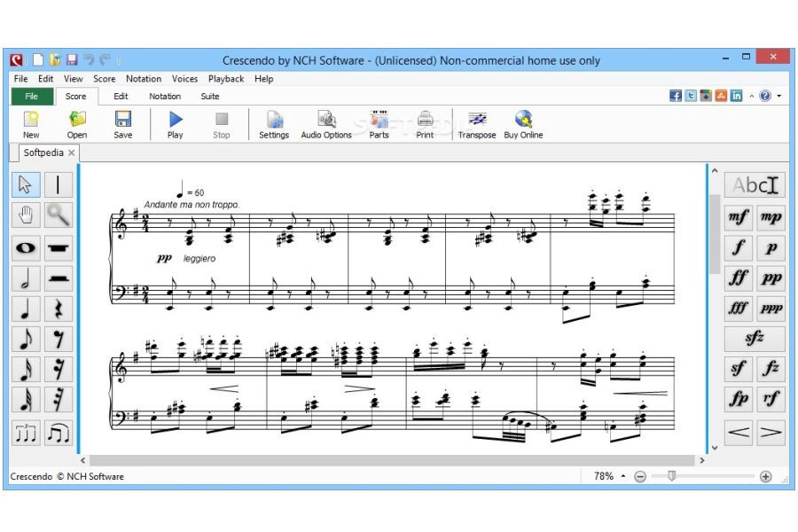Select the thirty-second note tool
The image size is (798, 532).
click(26, 400)
